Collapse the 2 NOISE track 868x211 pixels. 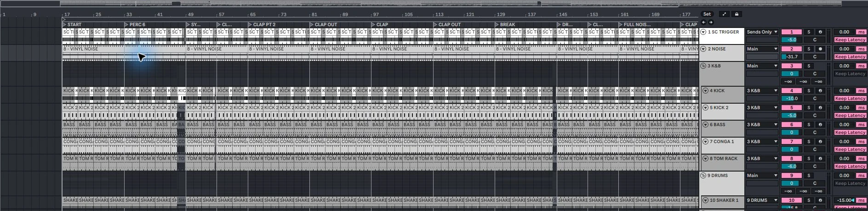(x=703, y=49)
